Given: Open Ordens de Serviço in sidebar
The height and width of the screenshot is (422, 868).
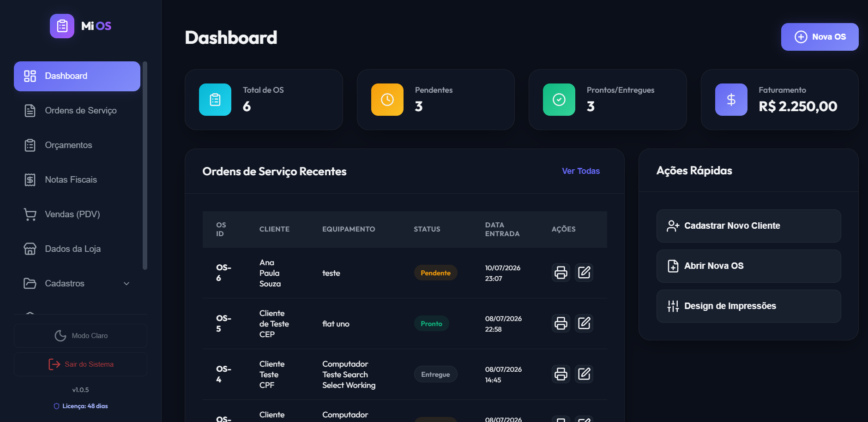Looking at the screenshot, I should [x=77, y=111].
